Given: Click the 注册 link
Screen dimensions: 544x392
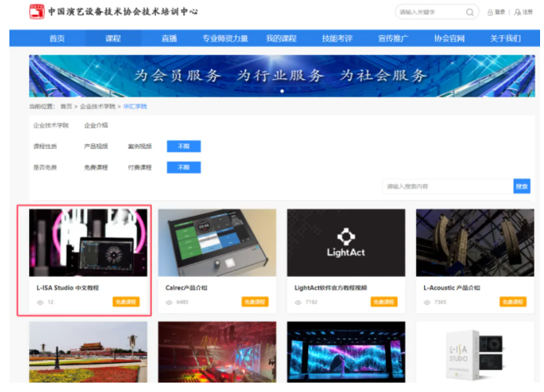Looking at the screenshot, I should pyautogui.click(x=528, y=12).
